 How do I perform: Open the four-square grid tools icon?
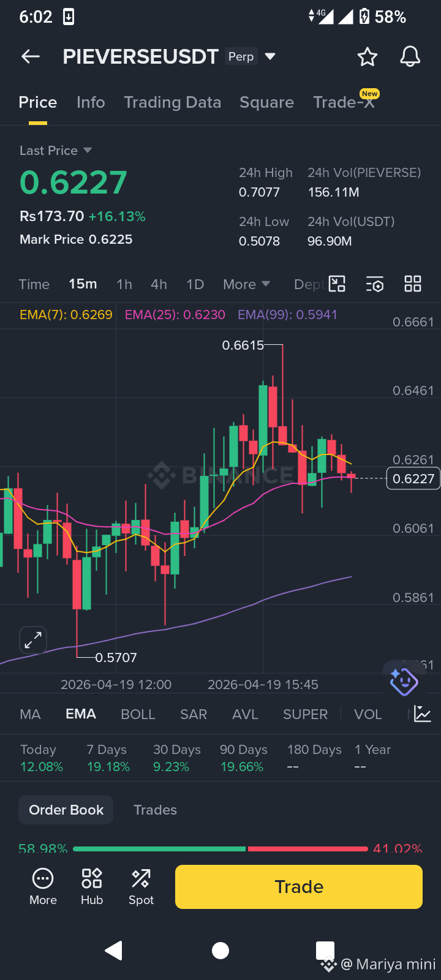click(x=413, y=284)
